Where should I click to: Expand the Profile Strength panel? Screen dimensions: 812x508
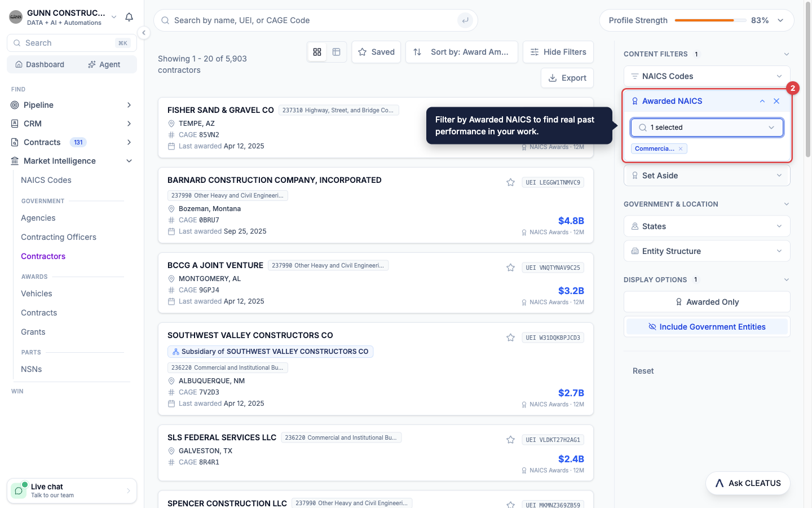tap(780, 20)
